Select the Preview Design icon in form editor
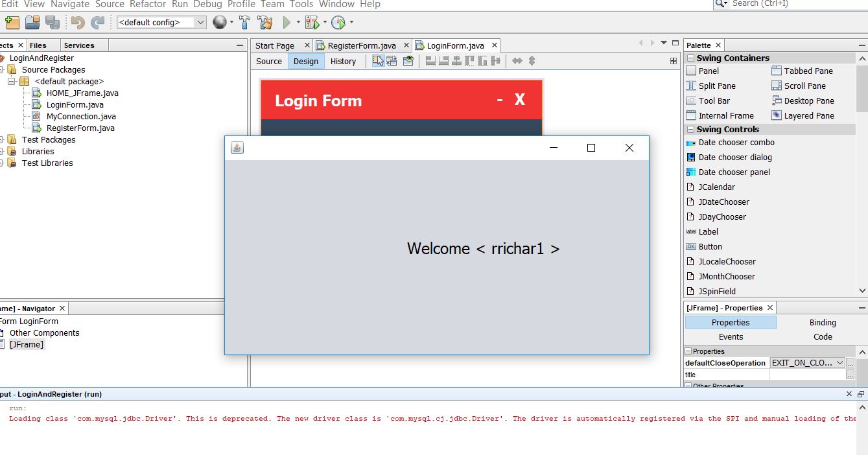The width and height of the screenshot is (868, 455). pyautogui.click(x=407, y=60)
